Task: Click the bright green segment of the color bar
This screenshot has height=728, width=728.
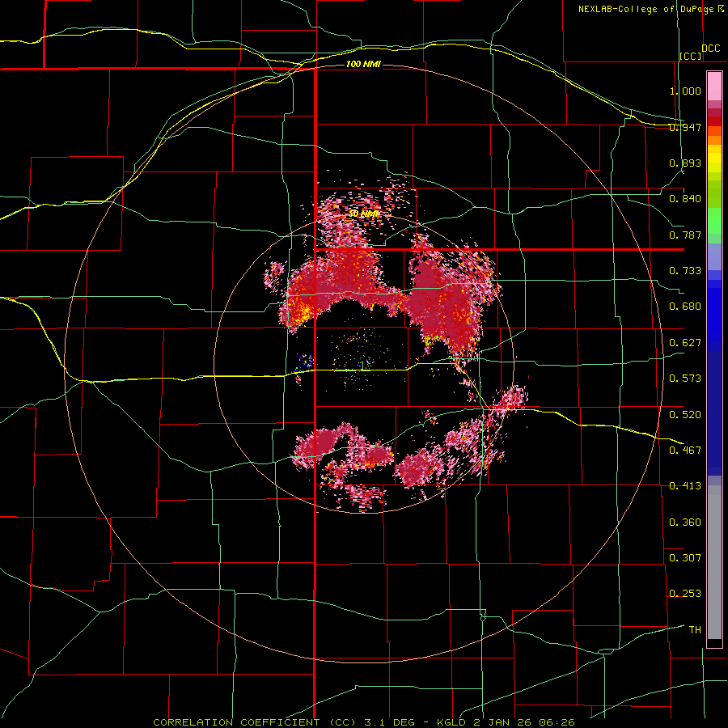Action: point(714,221)
